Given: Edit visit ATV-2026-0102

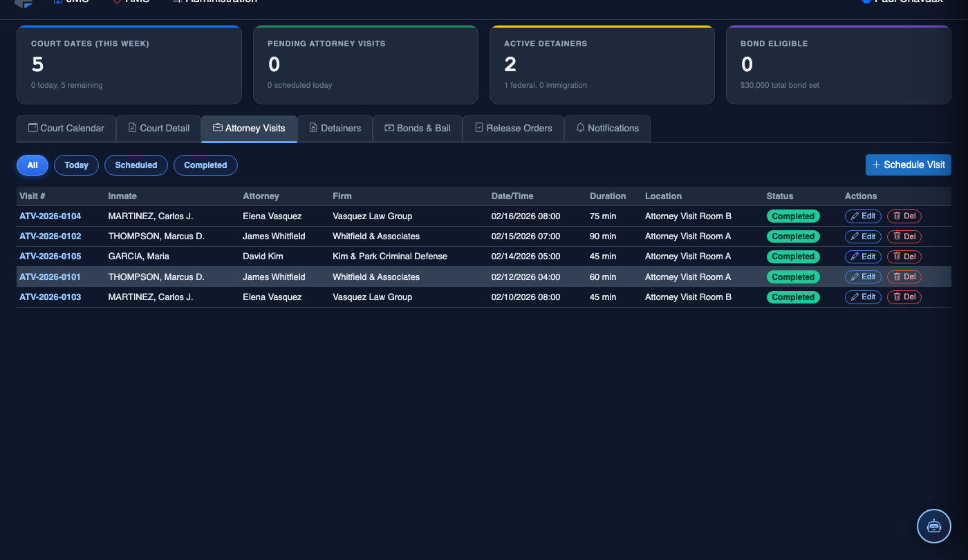Looking at the screenshot, I should tap(863, 236).
